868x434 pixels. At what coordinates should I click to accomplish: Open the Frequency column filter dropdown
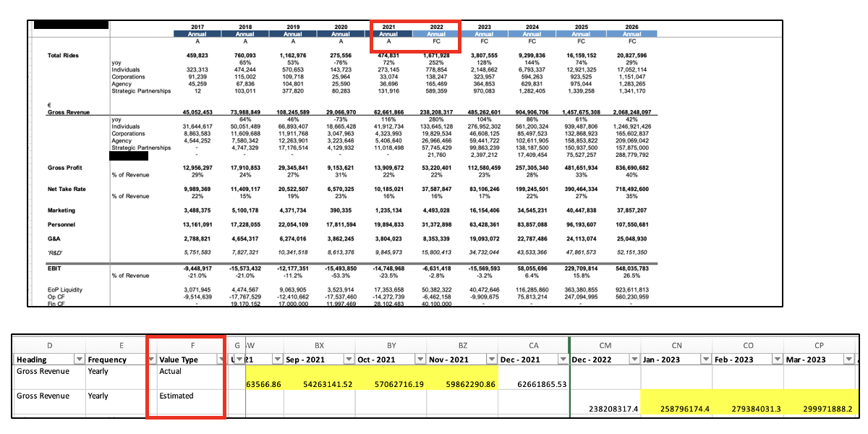point(150,359)
